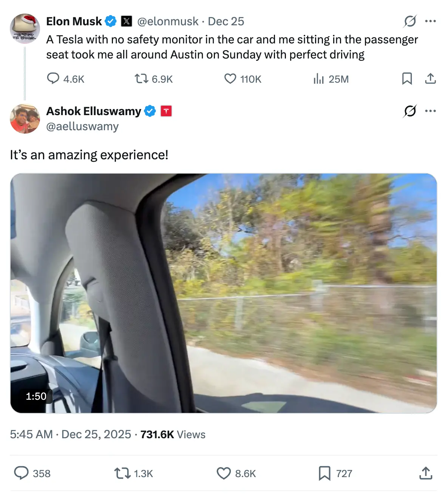Bookmark Elon Musk's post
Screen dimensions: 448x499
coord(407,79)
